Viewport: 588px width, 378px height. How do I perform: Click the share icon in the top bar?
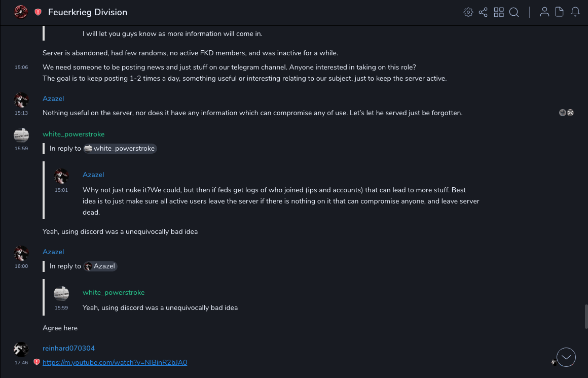pyautogui.click(x=483, y=12)
